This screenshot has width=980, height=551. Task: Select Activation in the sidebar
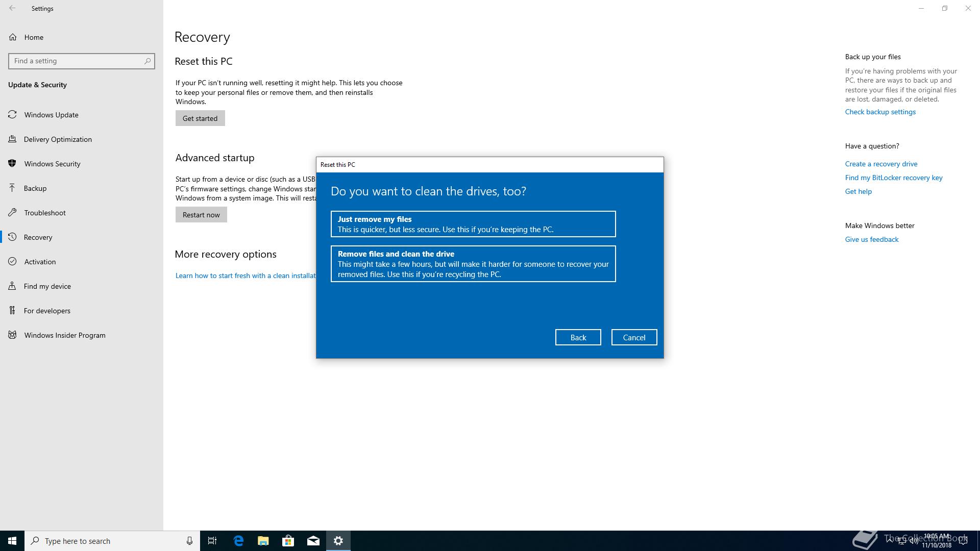[82, 262]
